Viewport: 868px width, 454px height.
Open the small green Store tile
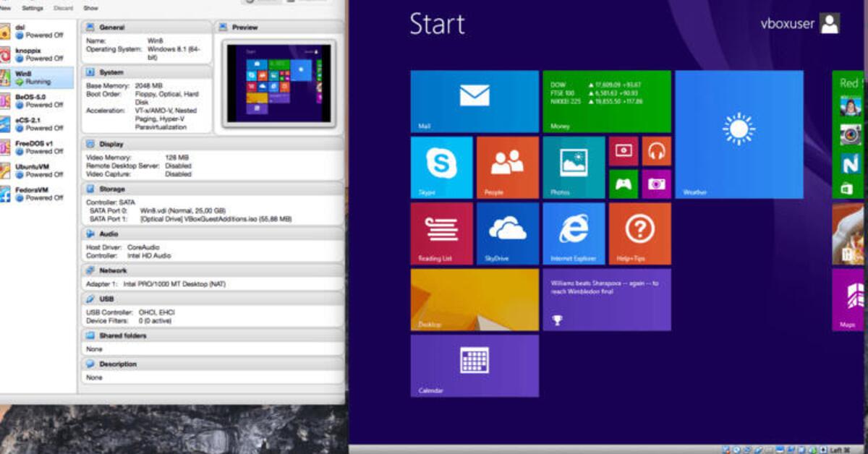[846, 189]
